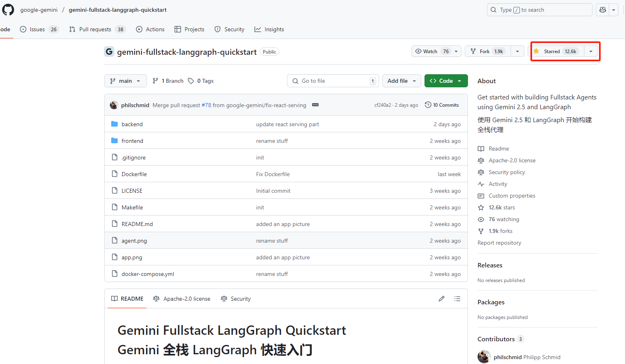Click the Go to file search field
The height and width of the screenshot is (364, 625).
point(333,81)
